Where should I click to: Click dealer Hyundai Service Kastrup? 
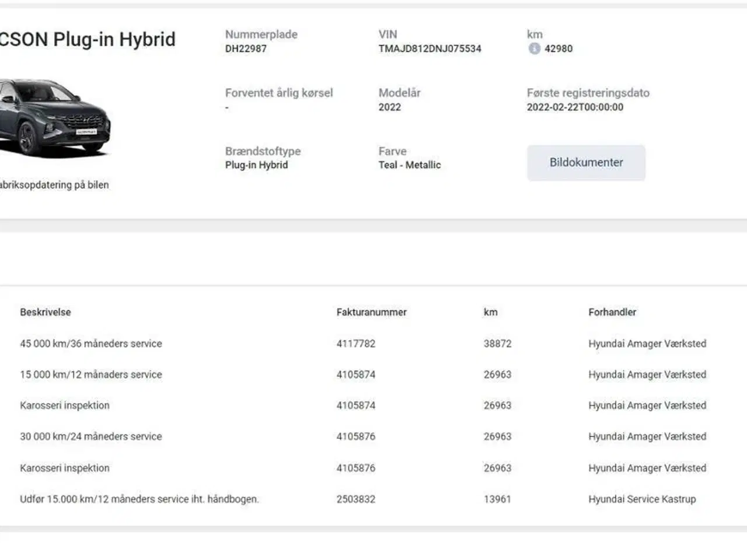coord(642,499)
